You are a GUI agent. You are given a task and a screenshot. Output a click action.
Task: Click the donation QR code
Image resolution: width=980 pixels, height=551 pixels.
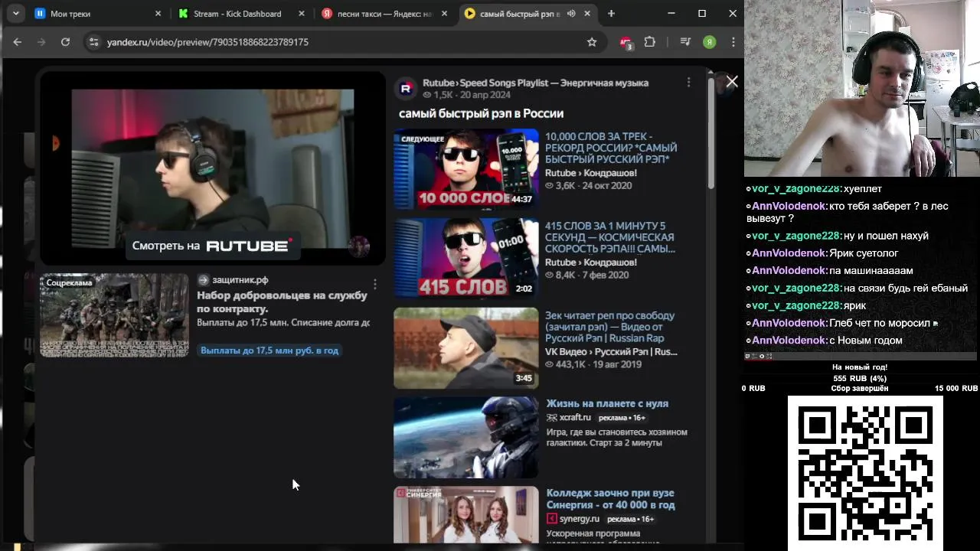pyautogui.click(x=865, y=473)
